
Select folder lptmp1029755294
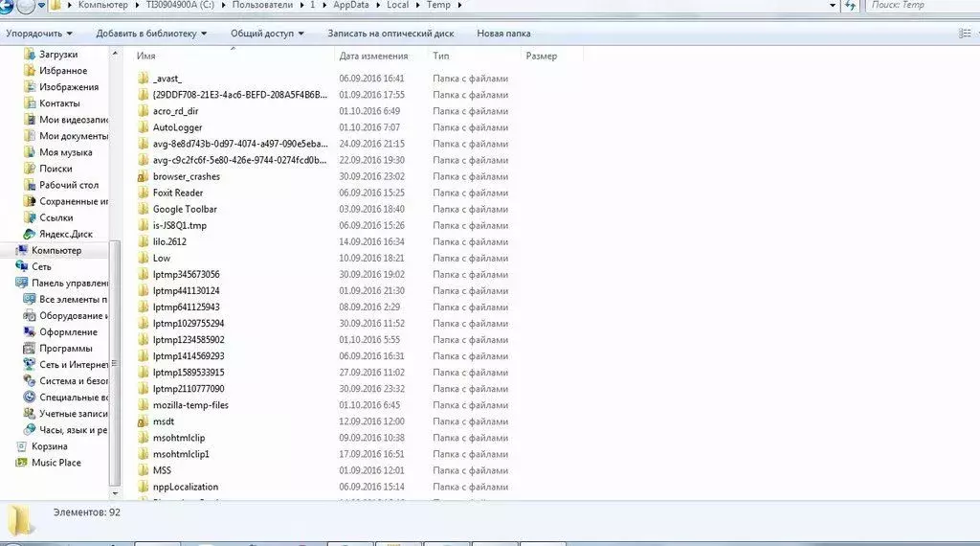(x=189, y=324)
